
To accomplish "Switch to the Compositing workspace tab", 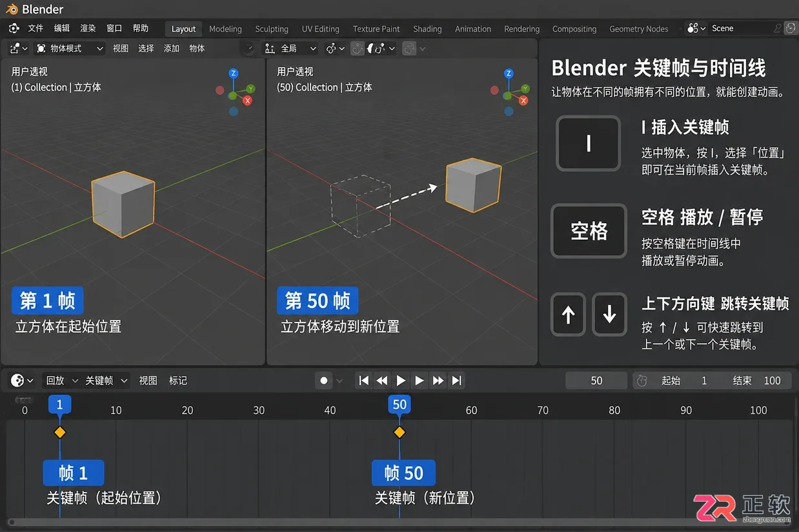I will (574, 29).
